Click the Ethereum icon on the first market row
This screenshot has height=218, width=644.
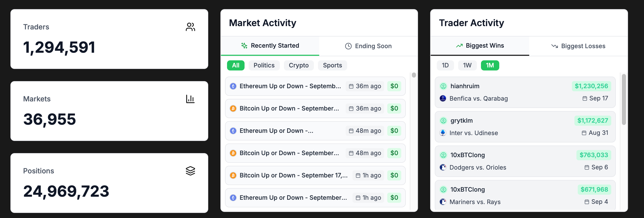pos(233,86)
